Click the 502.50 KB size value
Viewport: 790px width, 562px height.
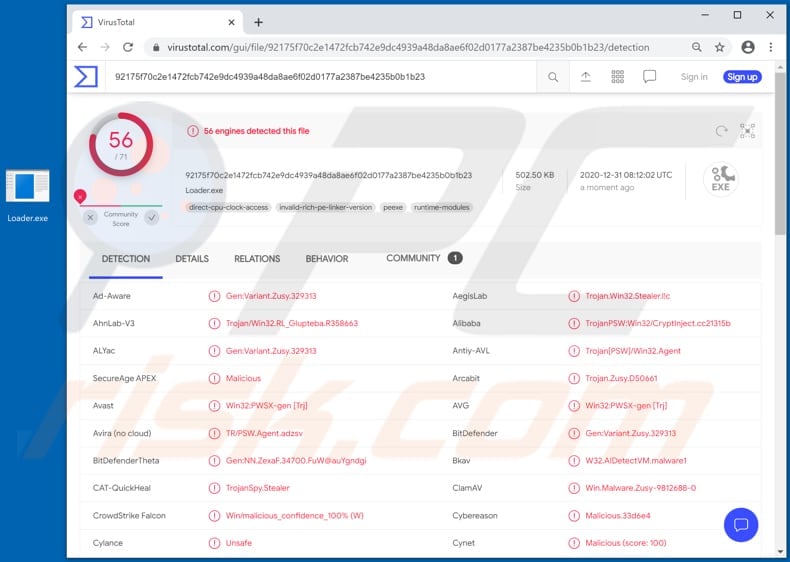click(535, 175)
